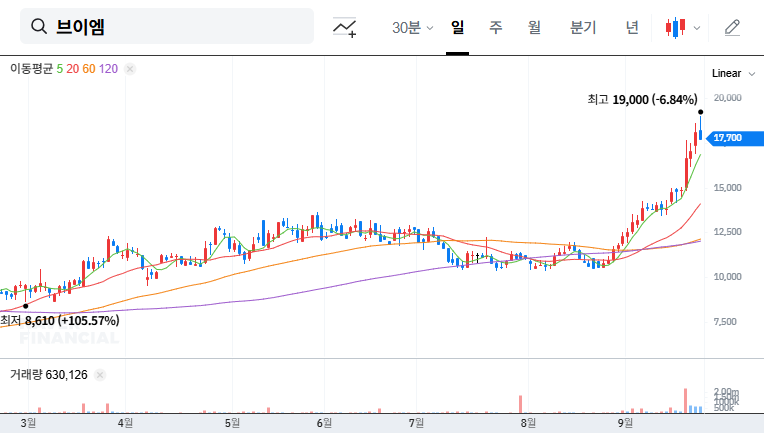Click the candlestick chart type icon
The width and height of the screenshot is (764, 433).
coord(675,28)
